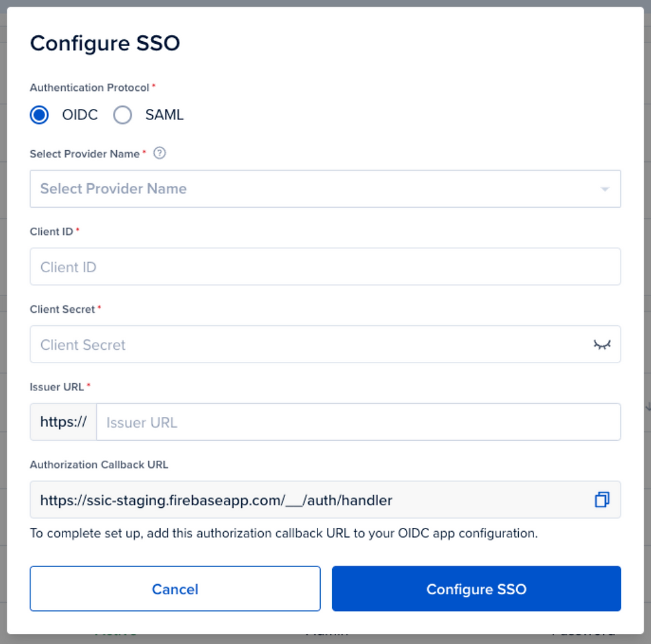Click the OIDC label text

click(x=80, y=115)
